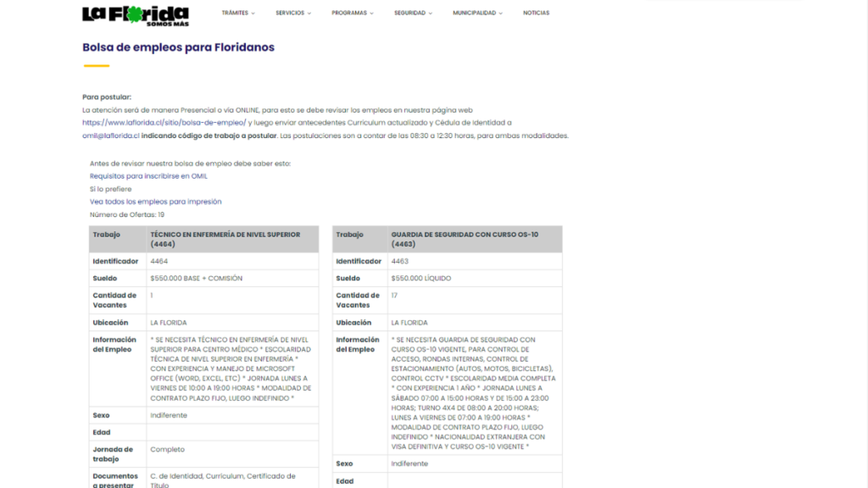Click the Bolsa de empleos para Floridanos heading
The height and width of the screenshot is (488, 868).
pos(178,47)
